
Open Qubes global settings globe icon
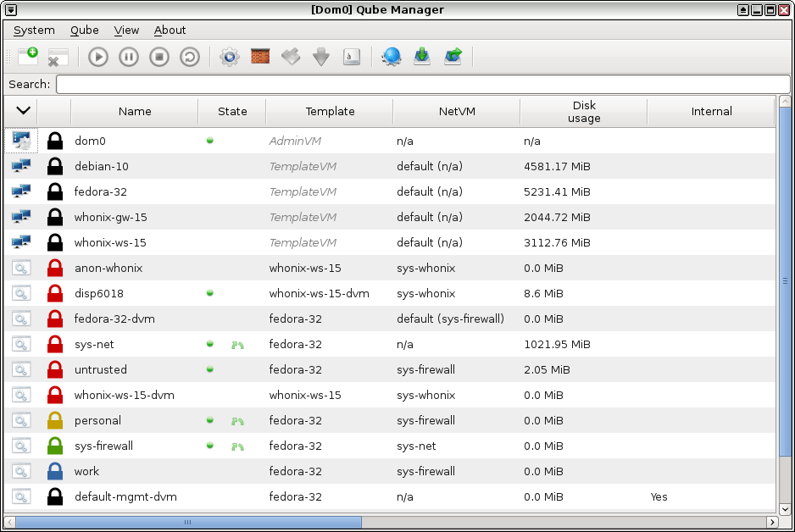(x=391, y=57)
